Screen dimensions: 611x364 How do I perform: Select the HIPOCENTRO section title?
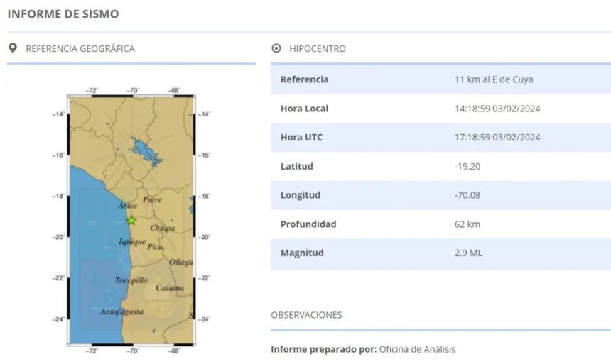tap(318, 49)
